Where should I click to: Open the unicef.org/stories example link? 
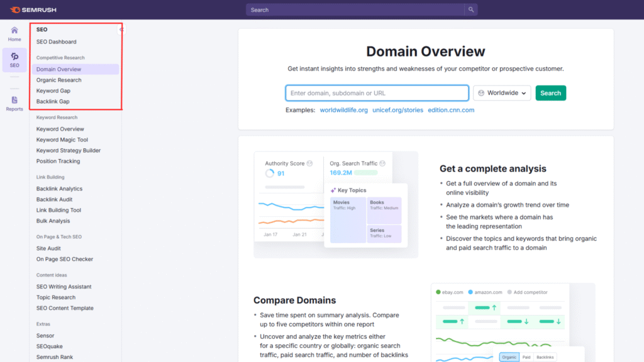pos(397,110)
